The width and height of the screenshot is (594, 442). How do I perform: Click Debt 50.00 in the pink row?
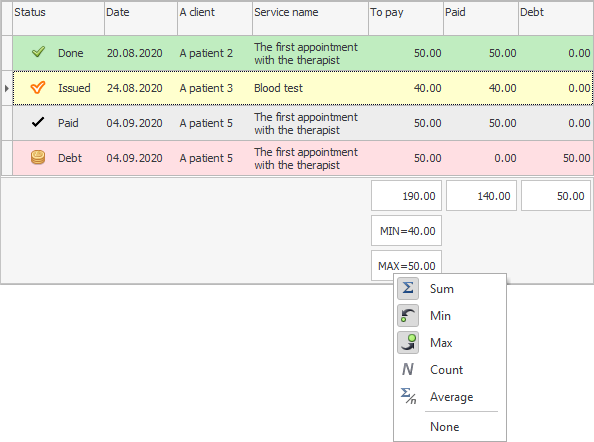tap(576, 158)
